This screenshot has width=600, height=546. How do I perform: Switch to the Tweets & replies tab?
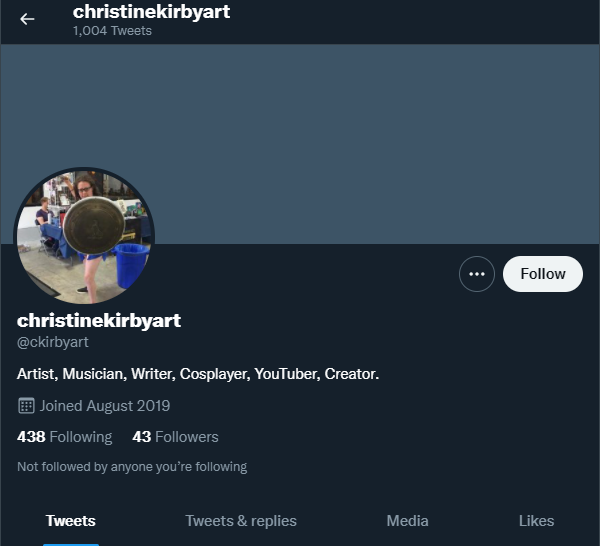241,521
